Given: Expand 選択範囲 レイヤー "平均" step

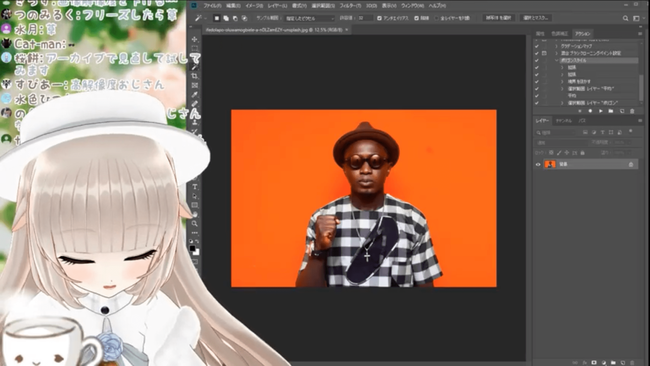Looking at the screenshot, I should (x=563, y=89).
